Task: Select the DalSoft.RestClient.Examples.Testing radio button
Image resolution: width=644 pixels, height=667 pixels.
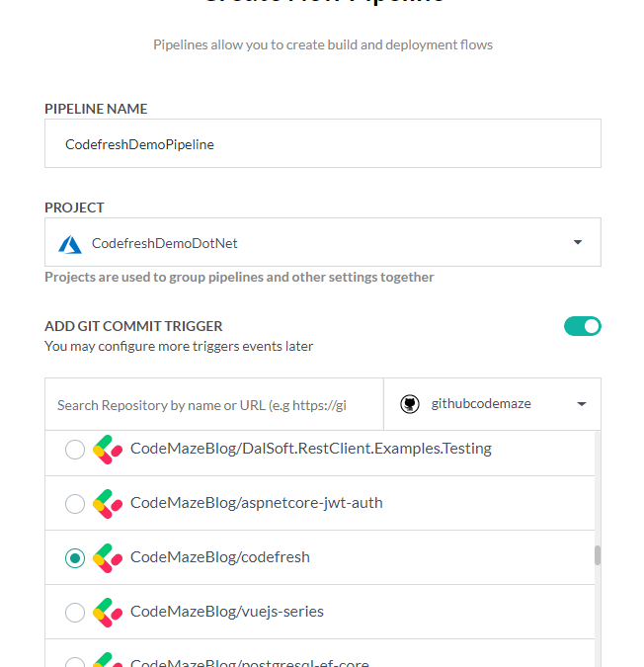Action: pyautogui.click(x=75, y=450)
